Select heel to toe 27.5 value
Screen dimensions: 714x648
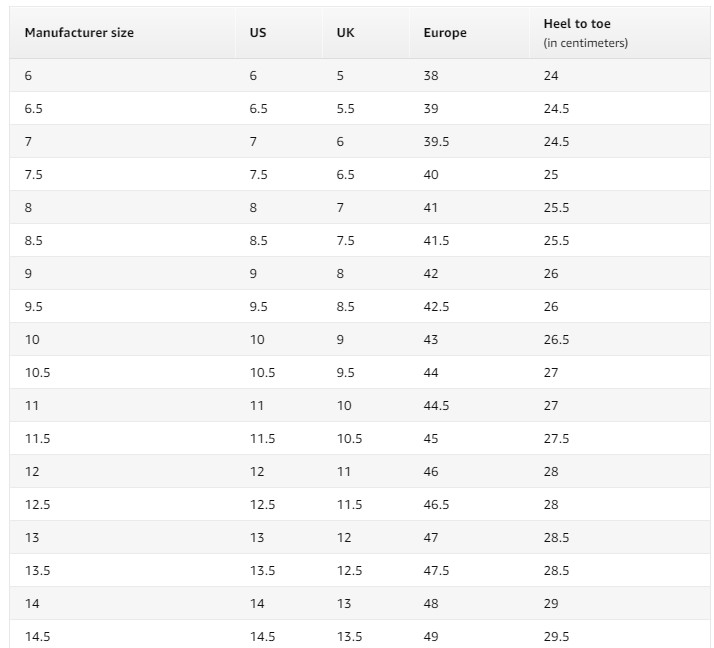click(556, 439)
